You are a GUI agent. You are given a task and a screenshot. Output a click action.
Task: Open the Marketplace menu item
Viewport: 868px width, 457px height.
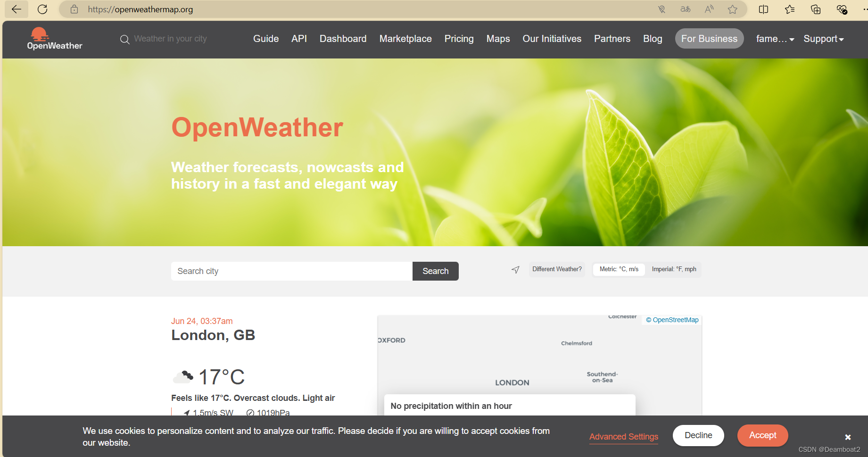click(405, 39)
